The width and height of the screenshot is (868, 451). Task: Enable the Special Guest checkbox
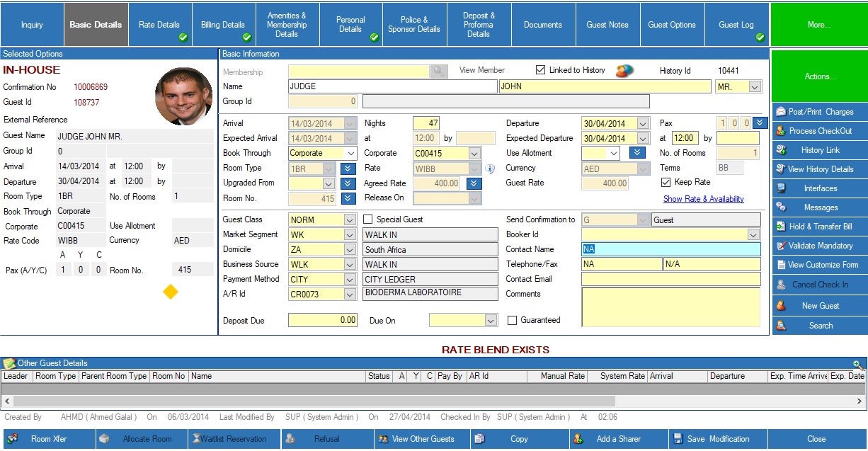click(x=368, y=219)
